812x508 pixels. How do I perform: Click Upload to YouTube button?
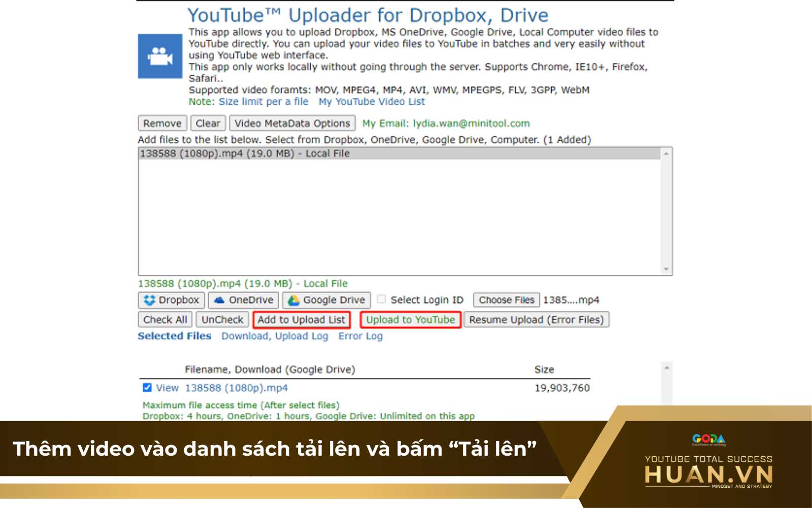point(411,320)
